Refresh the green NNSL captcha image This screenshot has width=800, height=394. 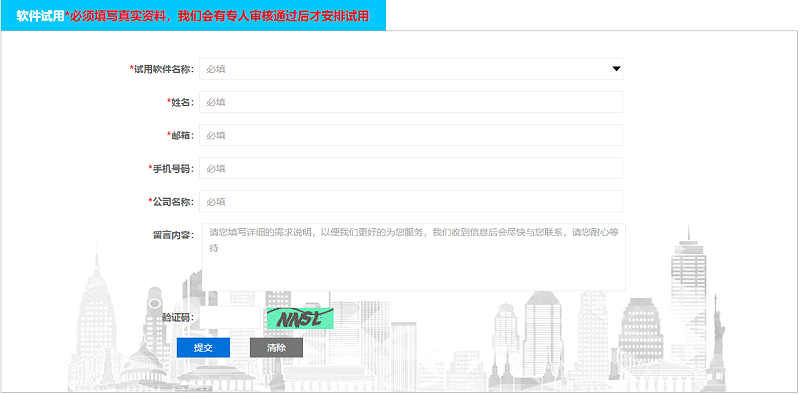coord(300,318)
